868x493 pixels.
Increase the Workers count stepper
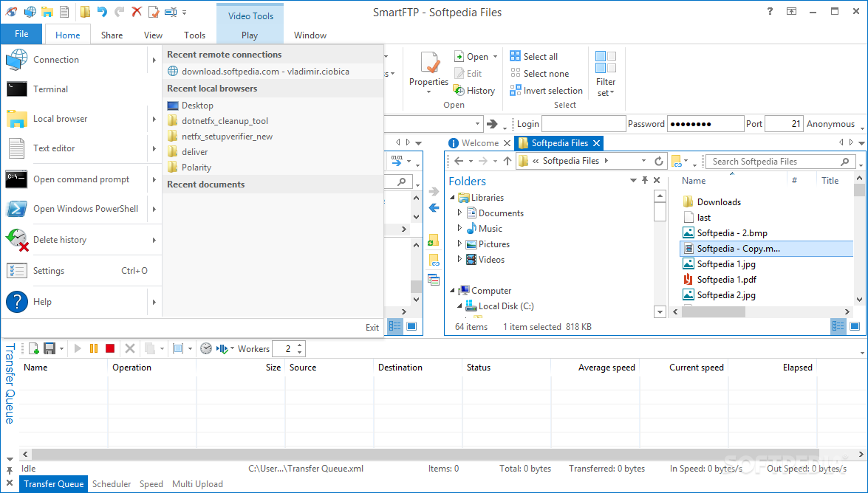299,345
